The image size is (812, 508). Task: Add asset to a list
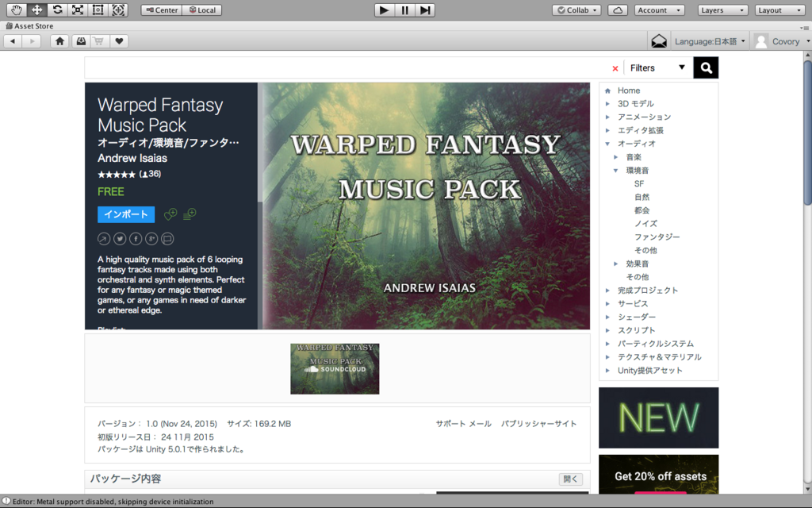(x=190, y=214)
